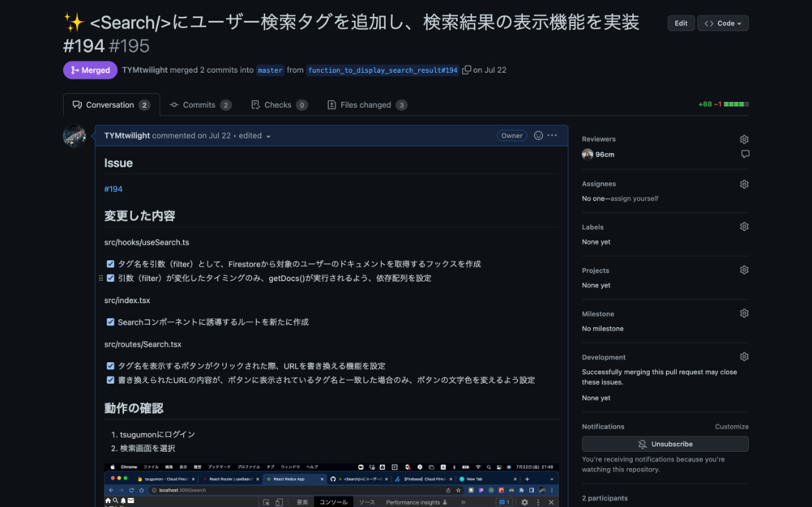Open Labels settings gear
Viewport: 812px width, 507px height.
tap(744, 227)
